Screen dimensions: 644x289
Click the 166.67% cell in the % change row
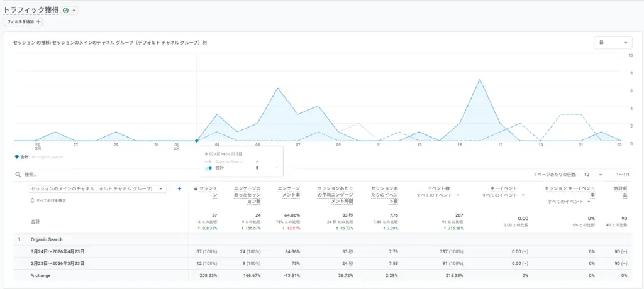pyautogui.click(x=252, y=275)
